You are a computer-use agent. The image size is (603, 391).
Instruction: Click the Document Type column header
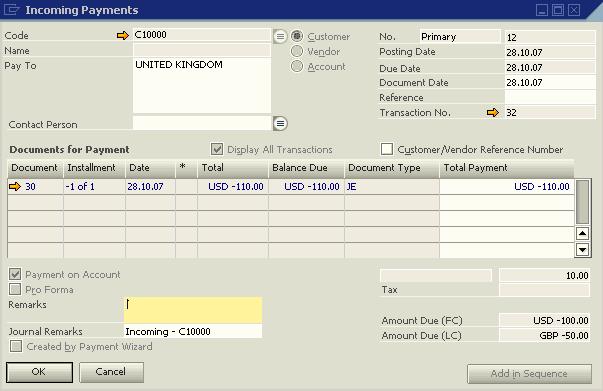[x=392, y=168]
